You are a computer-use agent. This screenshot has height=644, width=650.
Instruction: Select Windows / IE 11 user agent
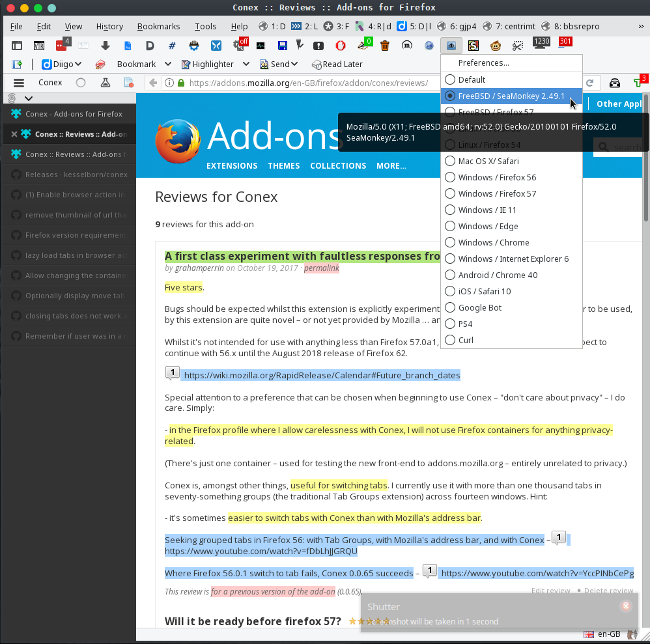pyautogui.click(x=511, y=210)
